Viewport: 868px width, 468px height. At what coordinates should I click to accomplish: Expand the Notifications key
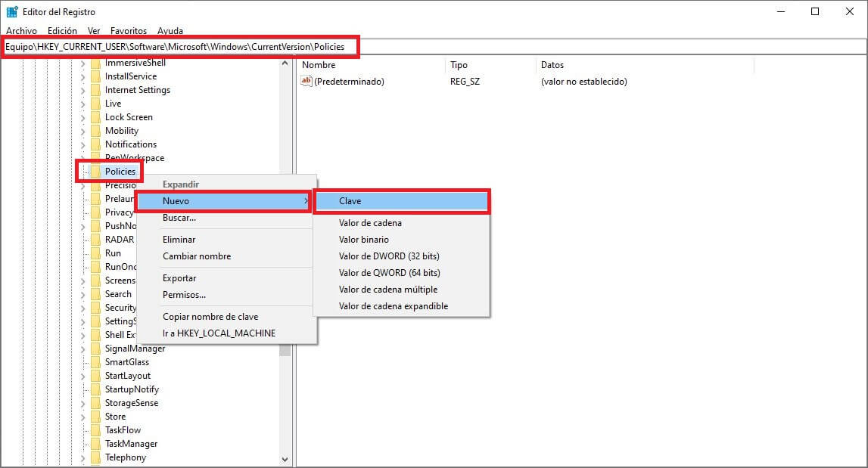[x=82, y=145]
